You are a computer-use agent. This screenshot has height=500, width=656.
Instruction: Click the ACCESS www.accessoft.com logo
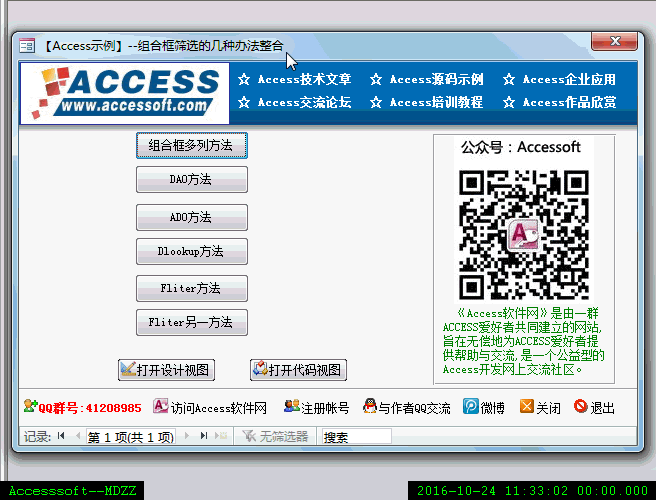(125, 93)
